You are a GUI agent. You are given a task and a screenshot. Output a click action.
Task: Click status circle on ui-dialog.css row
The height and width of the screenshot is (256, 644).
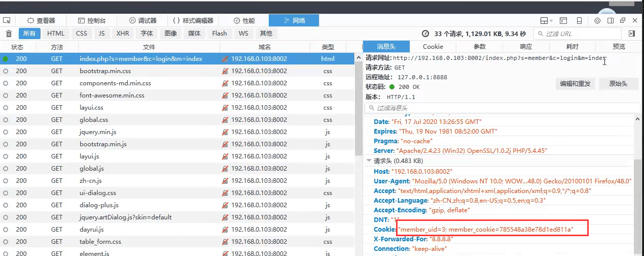[x=6, y=193]
